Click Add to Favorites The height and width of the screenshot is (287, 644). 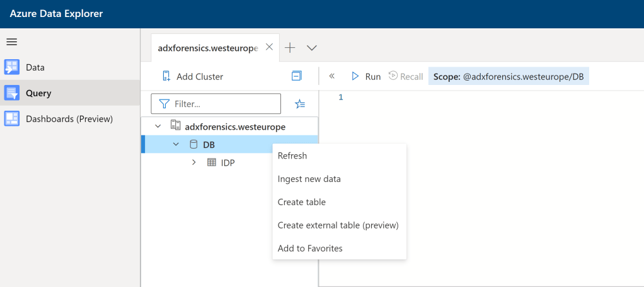[x=310, y=248]
